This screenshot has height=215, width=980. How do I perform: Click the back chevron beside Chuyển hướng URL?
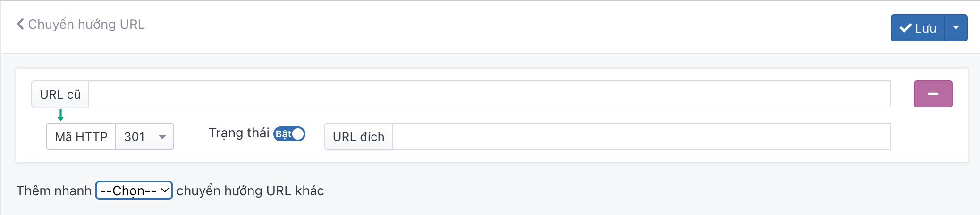coord(20,24)
